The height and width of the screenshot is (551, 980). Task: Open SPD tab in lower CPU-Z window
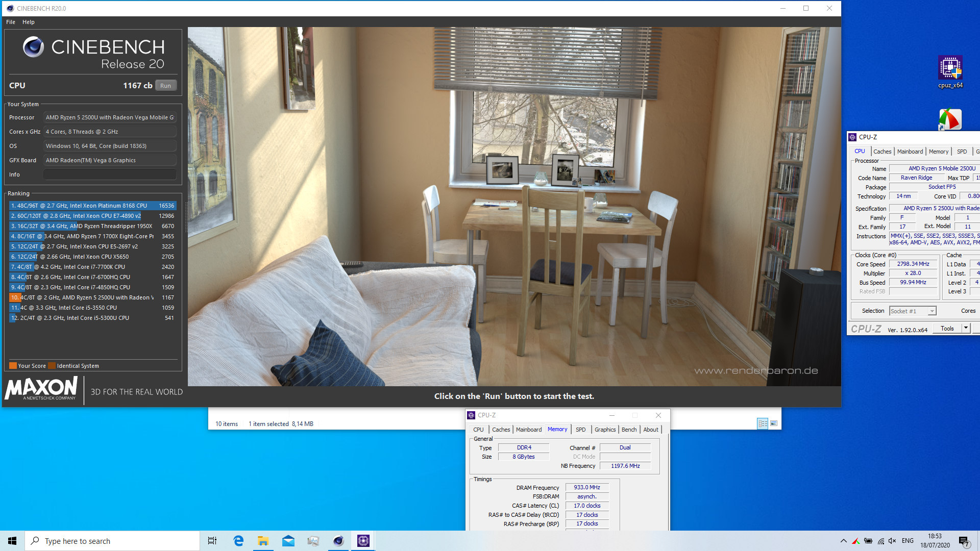point(580,430)
